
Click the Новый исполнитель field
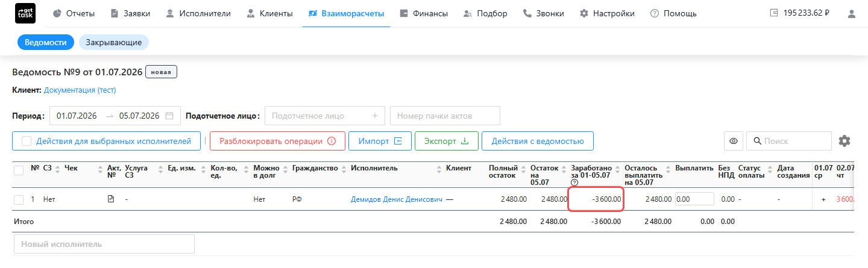(x=104, y=244)
